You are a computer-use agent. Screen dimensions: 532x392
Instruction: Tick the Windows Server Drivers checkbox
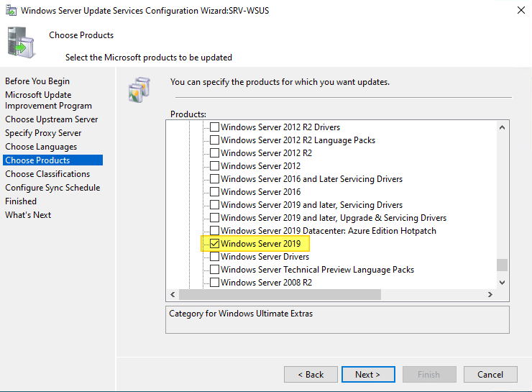point(214,256)
